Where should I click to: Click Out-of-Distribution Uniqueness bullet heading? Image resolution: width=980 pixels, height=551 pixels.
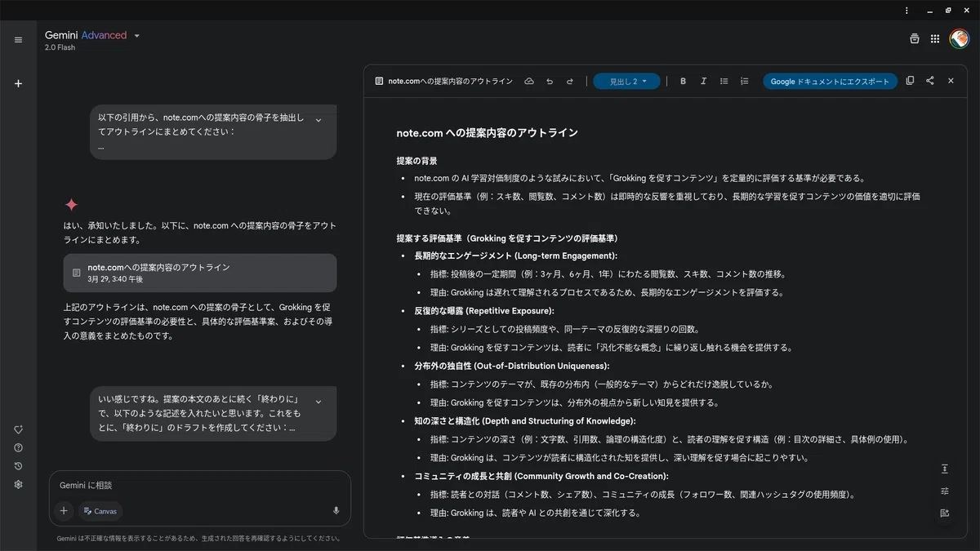coord(511,366)
